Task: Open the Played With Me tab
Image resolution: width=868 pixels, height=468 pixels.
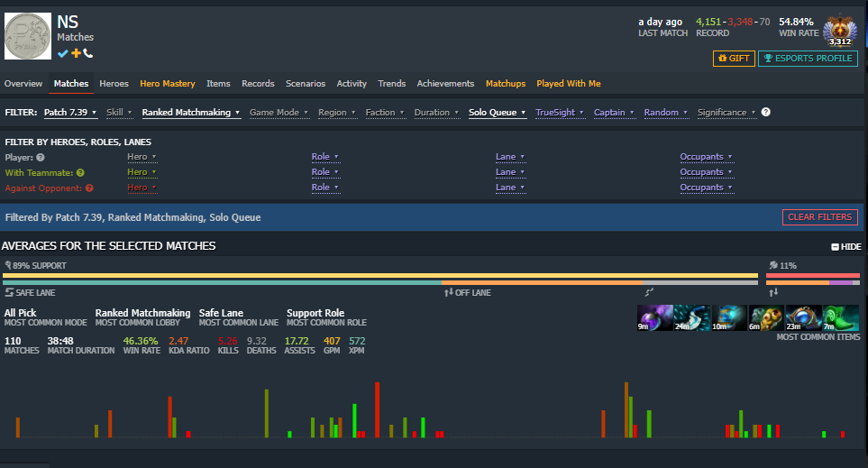Action: [x=569, y=84]
